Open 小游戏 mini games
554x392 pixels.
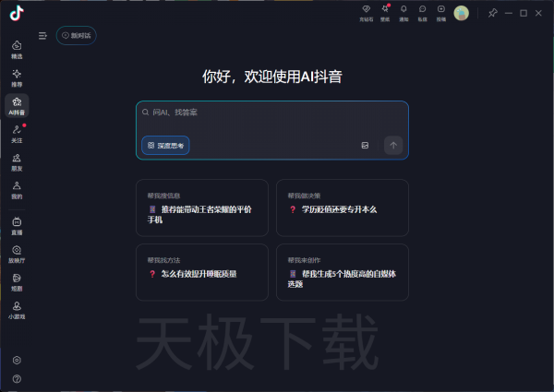click(17, 309)
